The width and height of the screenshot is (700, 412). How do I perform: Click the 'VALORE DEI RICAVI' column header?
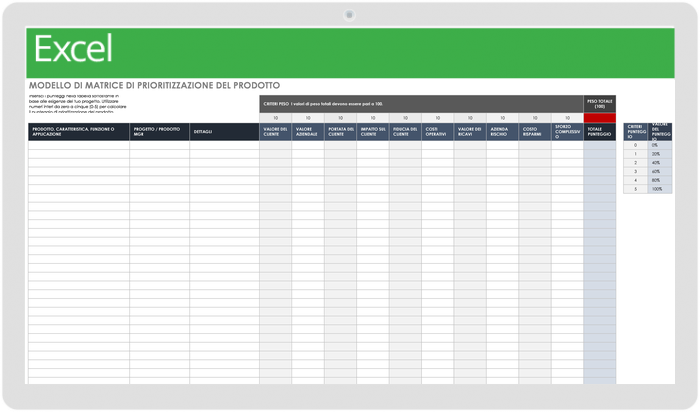[x=470, y=132]
